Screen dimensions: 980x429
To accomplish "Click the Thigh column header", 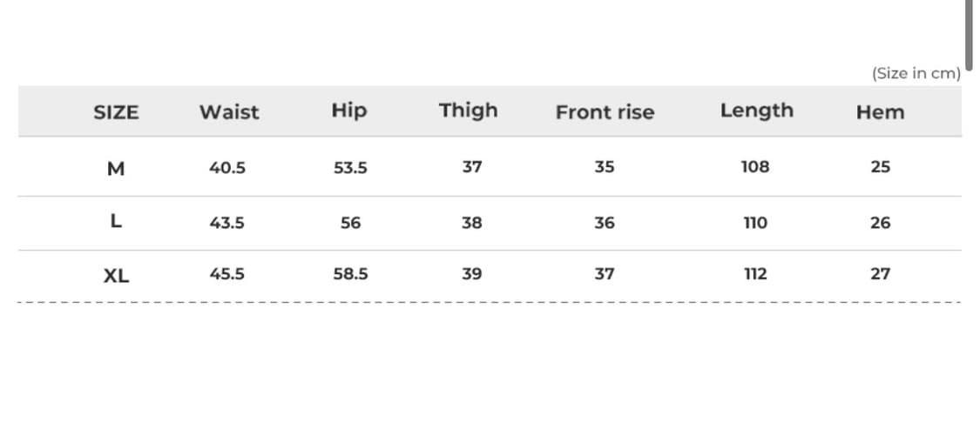I will click(469, 111).
